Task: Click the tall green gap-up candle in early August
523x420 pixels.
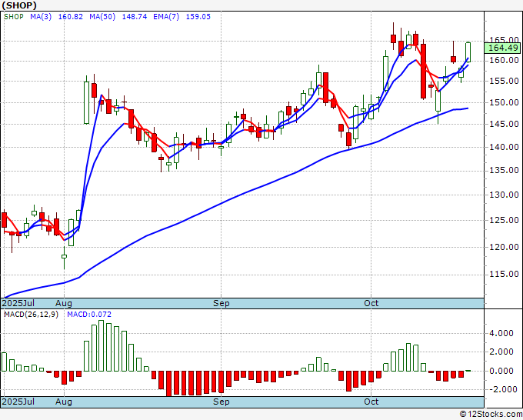Action: pos(86,102)
